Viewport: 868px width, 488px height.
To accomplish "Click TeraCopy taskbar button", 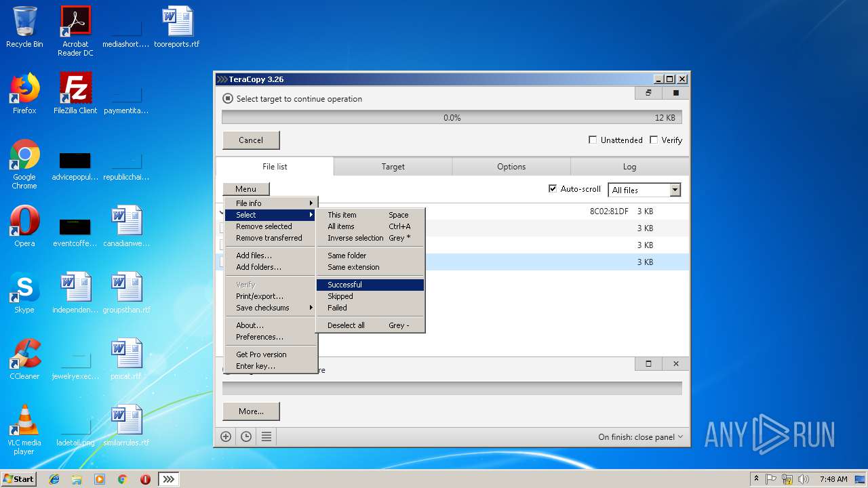I will point(169,479).
